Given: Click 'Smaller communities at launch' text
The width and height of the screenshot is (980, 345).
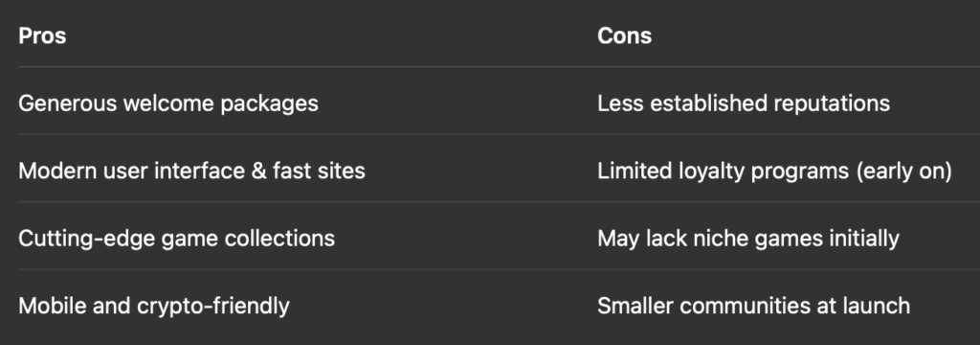Looking at the screenshot, I should [754, 306].
